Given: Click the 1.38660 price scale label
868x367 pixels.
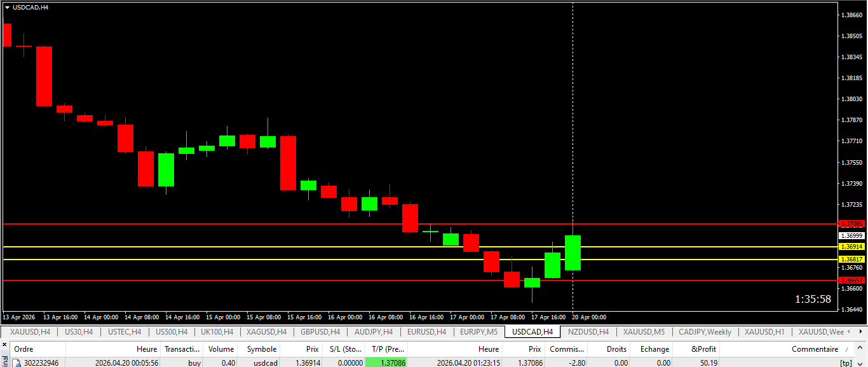Looking at the screenshot, I should 851,15.
